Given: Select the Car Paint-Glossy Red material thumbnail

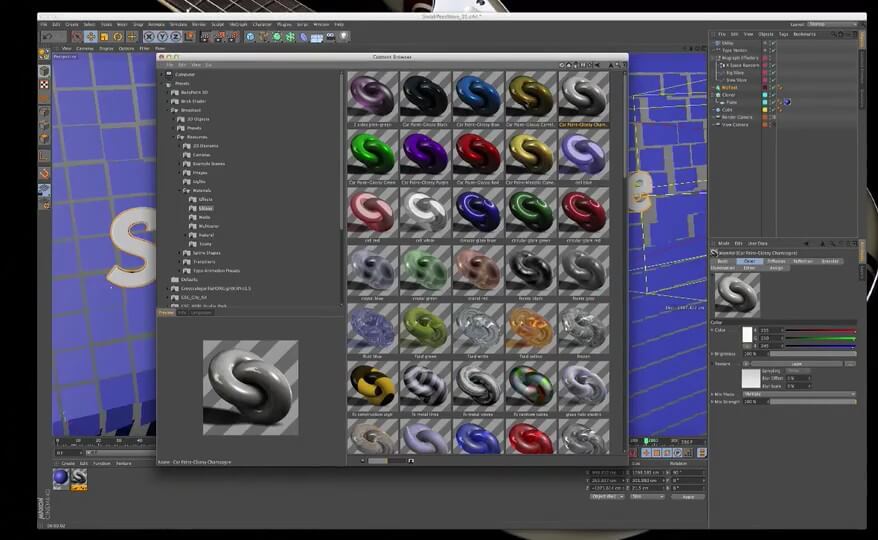Looking at the screenshot, I should pyautogui.click(x=477, y=157).
